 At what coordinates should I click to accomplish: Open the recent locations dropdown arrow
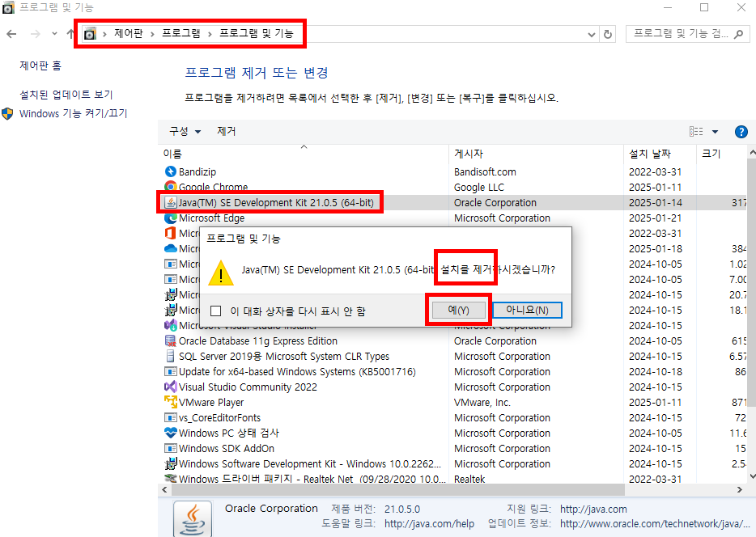point(54,34)
